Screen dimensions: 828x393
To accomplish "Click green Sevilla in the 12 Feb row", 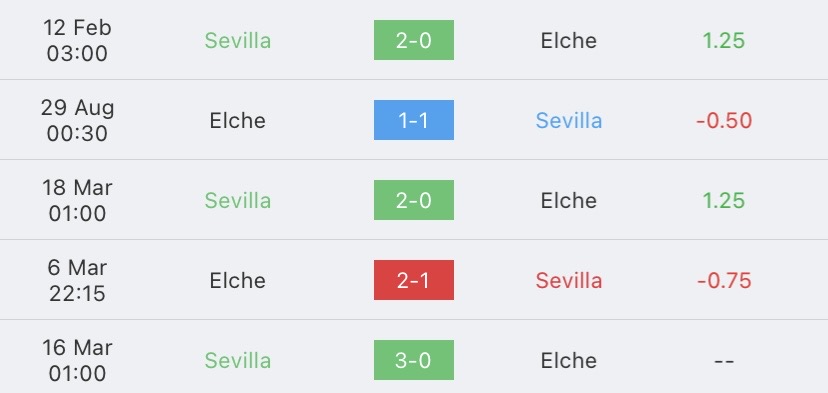I will point(238,41).
